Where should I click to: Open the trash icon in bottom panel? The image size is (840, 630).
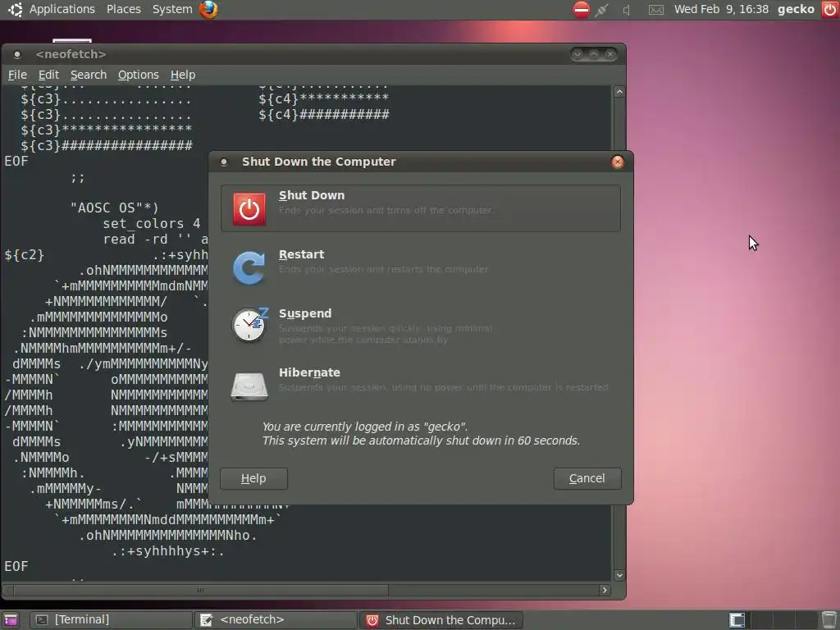pyautogui.click(x=829, y=620)
